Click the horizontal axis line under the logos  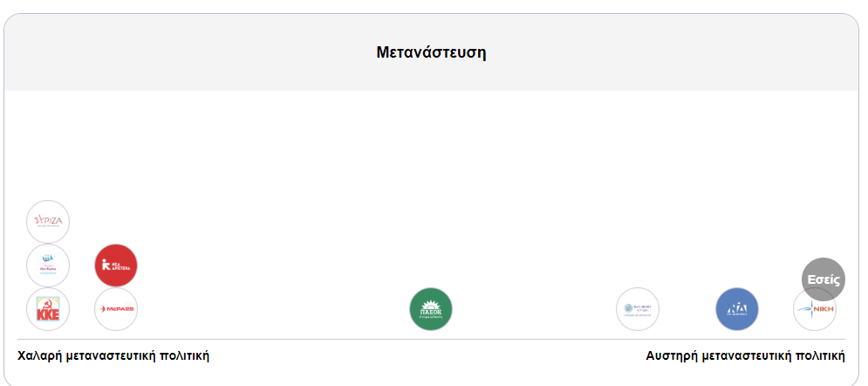pyautogui.click(x=431, y=339)
